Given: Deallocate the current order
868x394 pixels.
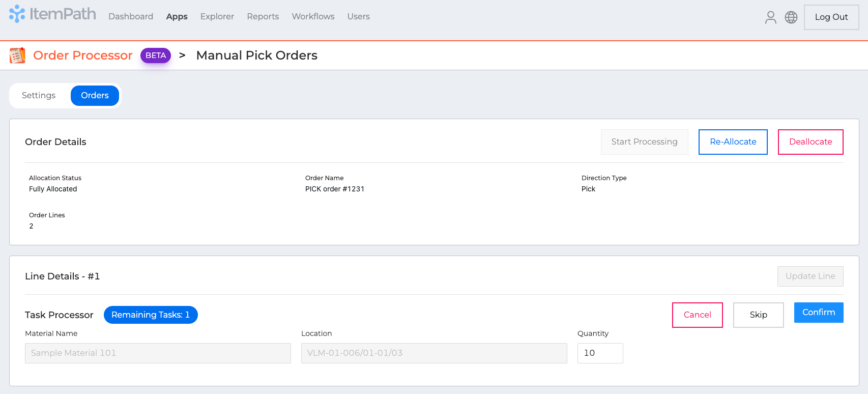Looking at the screenshot, I should point(811,142).
